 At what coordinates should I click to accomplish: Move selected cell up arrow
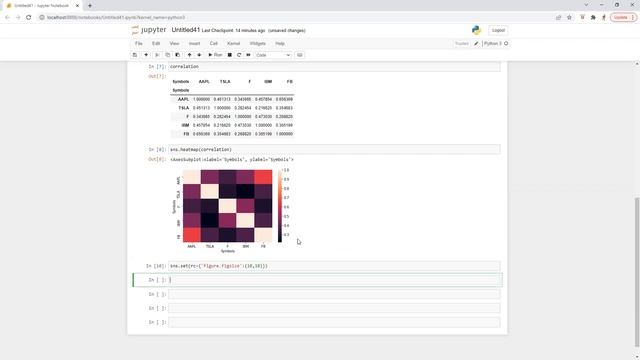pyautogui.click(x=189, y=55)
